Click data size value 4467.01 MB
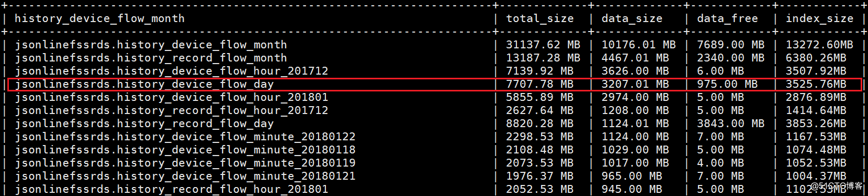 (636, 58)
